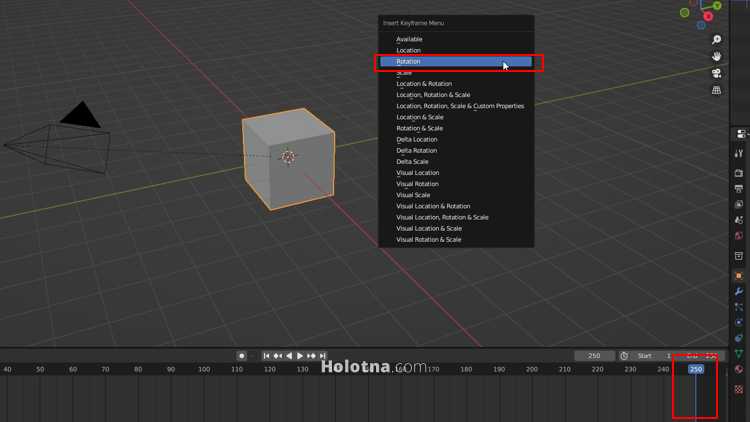
Task: Click the zoom magnifier viewport icon
Action: pos(716,40)
